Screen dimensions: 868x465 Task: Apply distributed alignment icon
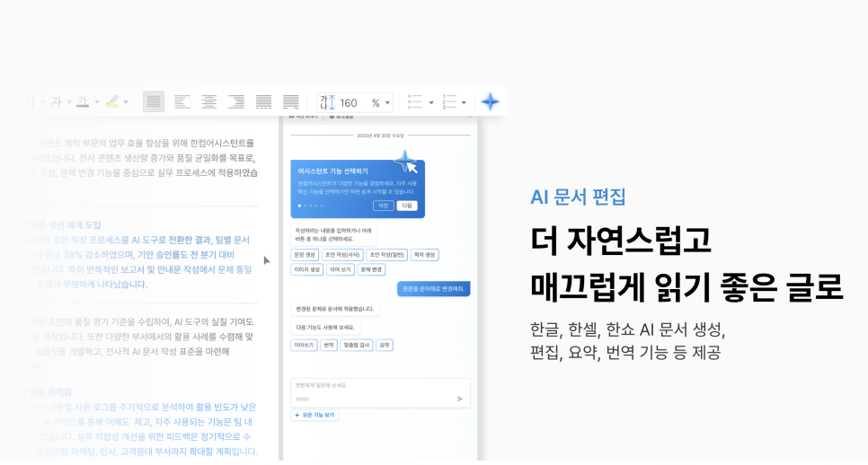pyautogui.click(x=263, y=101)
